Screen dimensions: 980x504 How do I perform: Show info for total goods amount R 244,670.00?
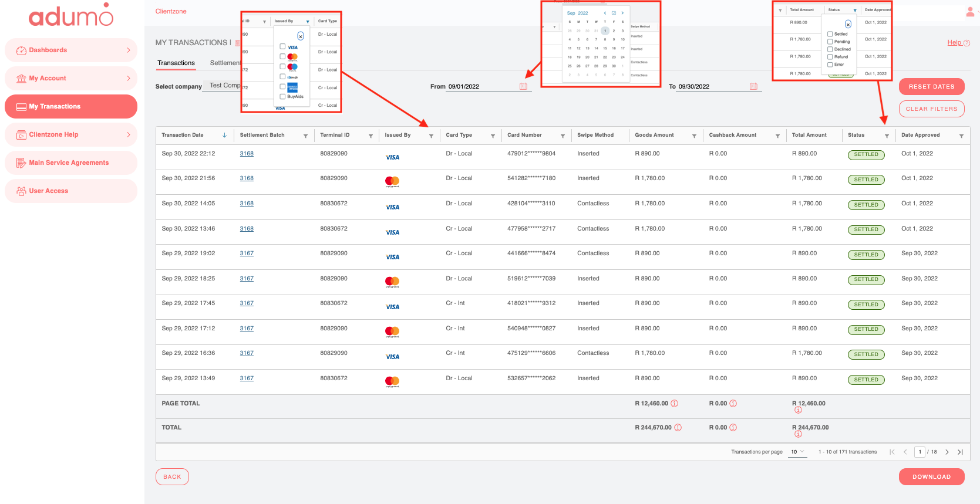click(678, 427)
